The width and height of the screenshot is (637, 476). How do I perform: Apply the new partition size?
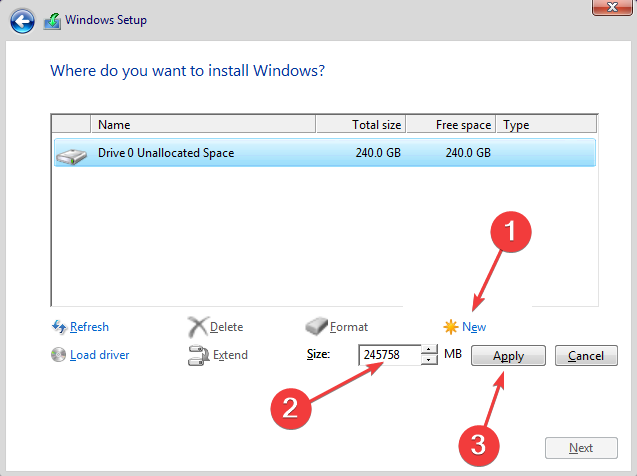pos(508,356)
